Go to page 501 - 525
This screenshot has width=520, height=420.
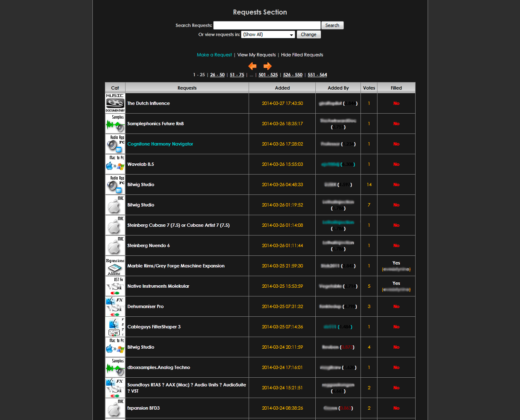tap(268, 75)
